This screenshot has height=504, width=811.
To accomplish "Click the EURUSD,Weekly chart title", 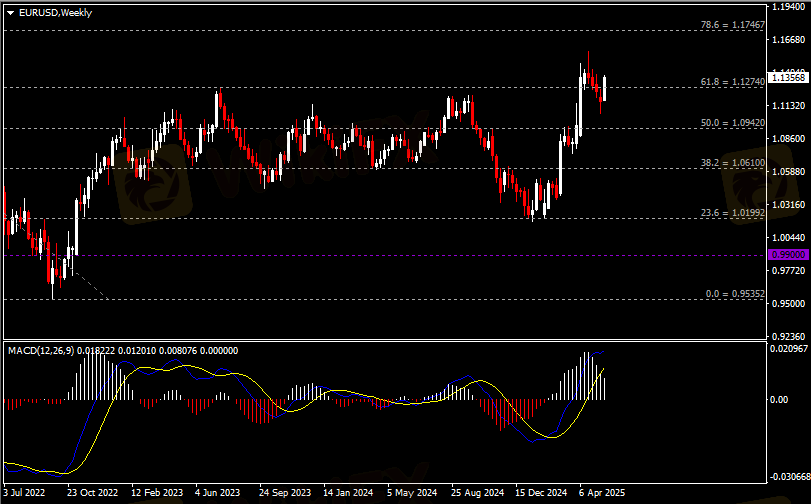I will pyautogui.click(x=55, y=13).
